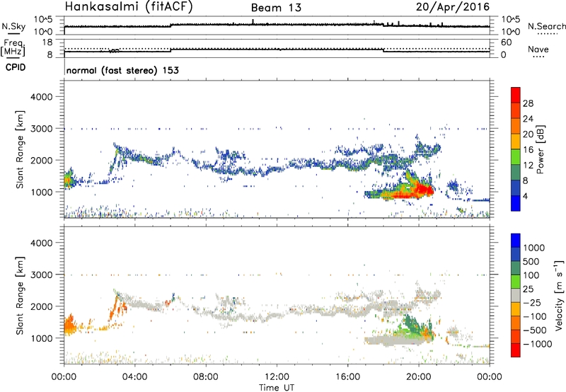Click the red bottom segment of velocity colorbar
The height and width of the screenshot is (392, 566).
click(x=516, y=350)
